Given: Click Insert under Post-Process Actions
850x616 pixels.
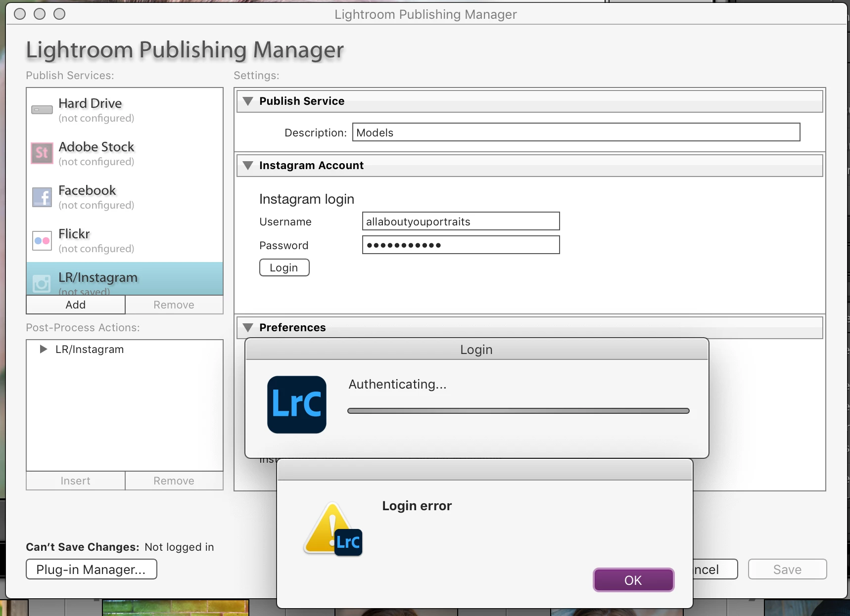Looking at the screenshot, I should point(76,481).
